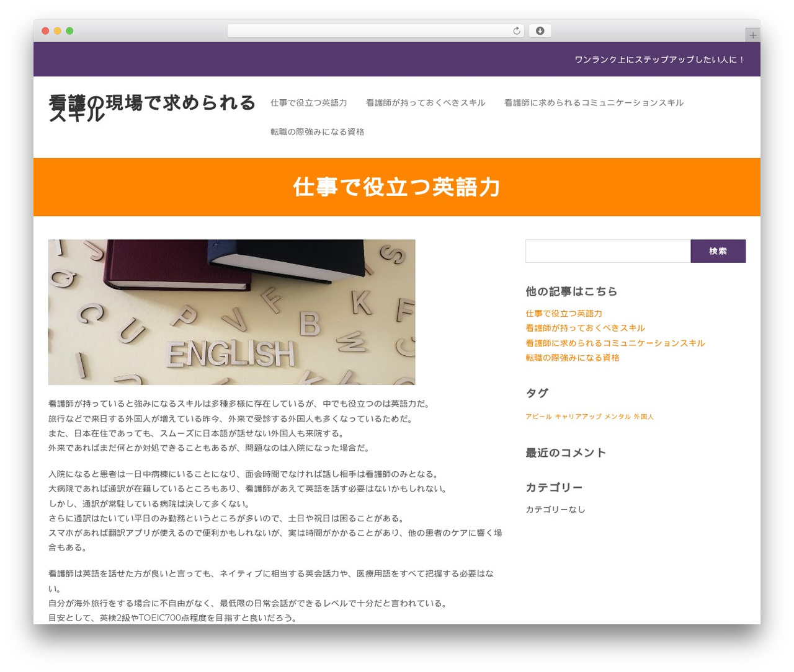
Task: Click the browser reload icon
Action: pyautogui.click(x=516, y=31)
